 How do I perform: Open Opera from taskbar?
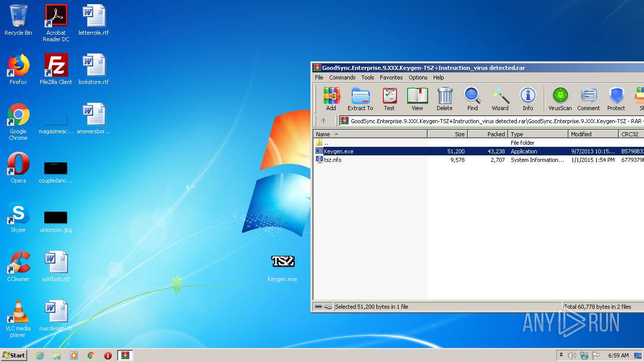pyautogui.click(x=108, y=355)
